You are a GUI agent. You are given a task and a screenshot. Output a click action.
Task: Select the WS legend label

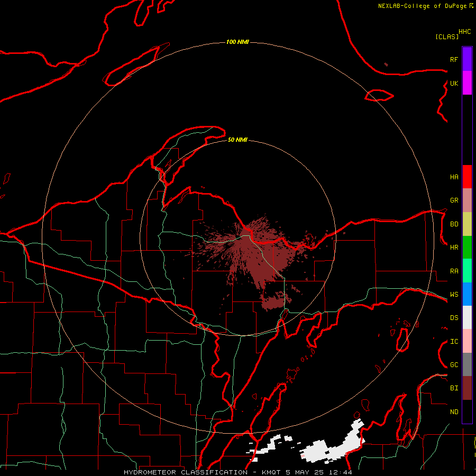[454, 295]
